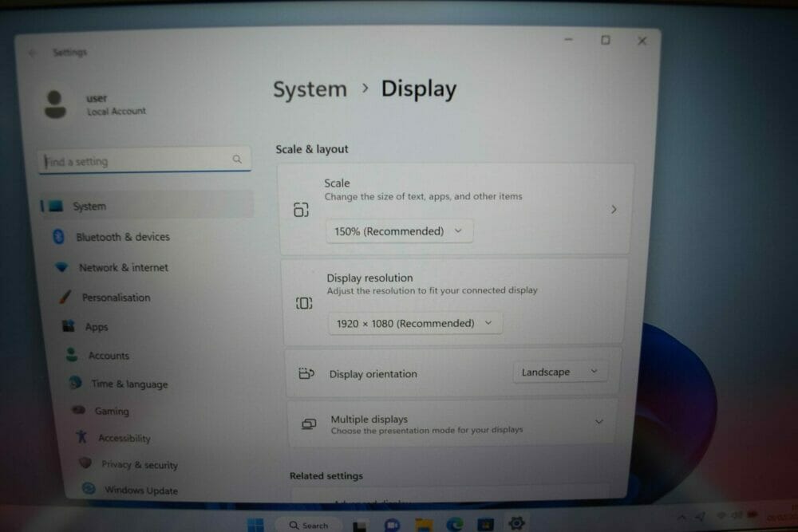Maximize the Settings window

[605, 40]
